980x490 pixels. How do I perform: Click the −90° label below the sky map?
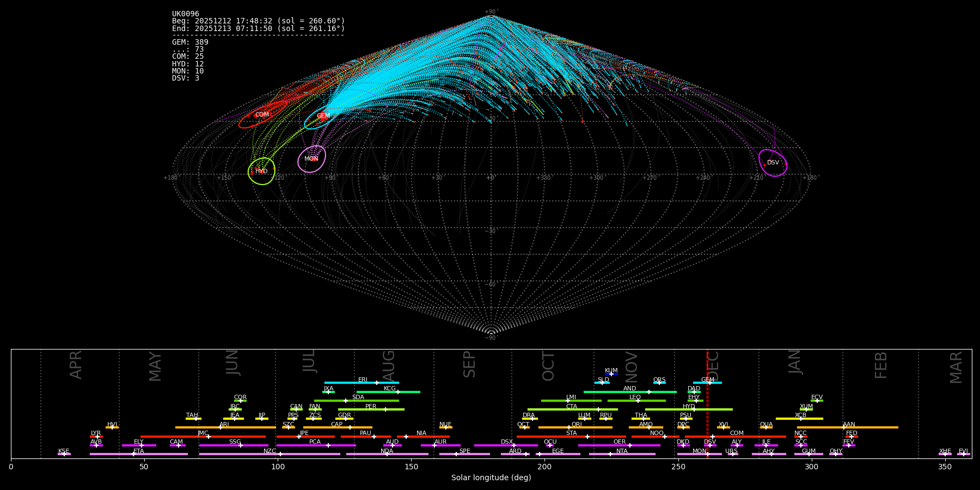[491, 338]
